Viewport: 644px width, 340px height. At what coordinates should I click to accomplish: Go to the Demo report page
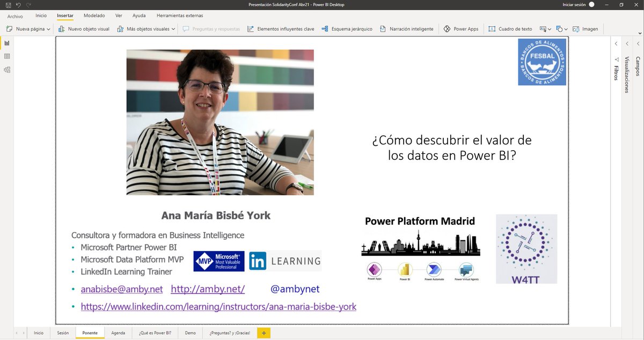point(191,333)
